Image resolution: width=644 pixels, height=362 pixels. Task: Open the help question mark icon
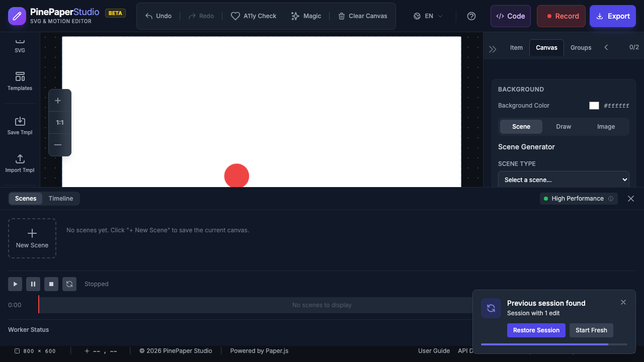pyautogui.click(x=471, y=16)
